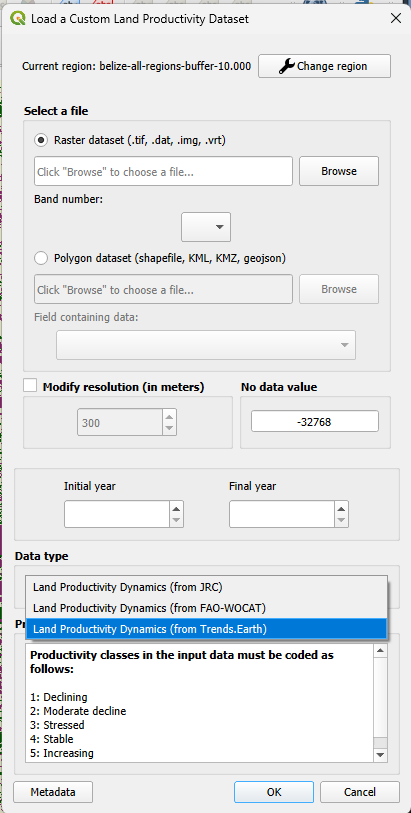Click the QGIS logo in title bar
Viewport: 411px width, 813px height.
17,19
